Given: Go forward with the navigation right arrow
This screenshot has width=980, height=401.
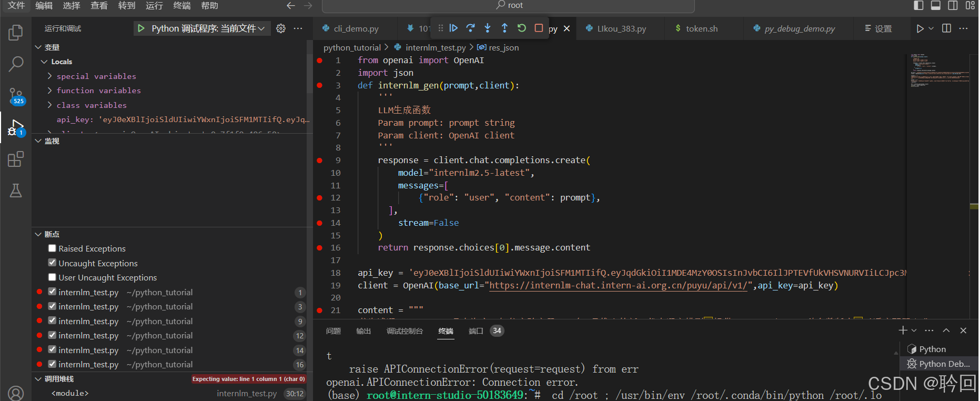Looking at the screenshot, I should [308, 5].
